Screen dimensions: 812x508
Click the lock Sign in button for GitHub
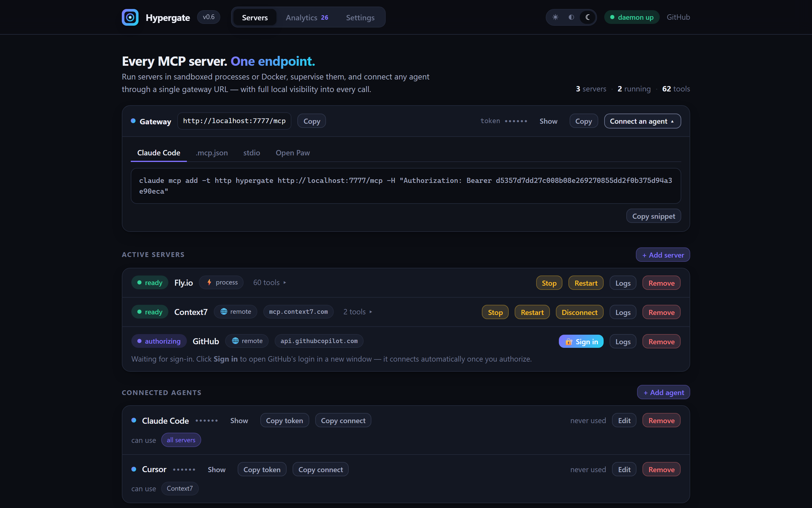pos(581,341)
